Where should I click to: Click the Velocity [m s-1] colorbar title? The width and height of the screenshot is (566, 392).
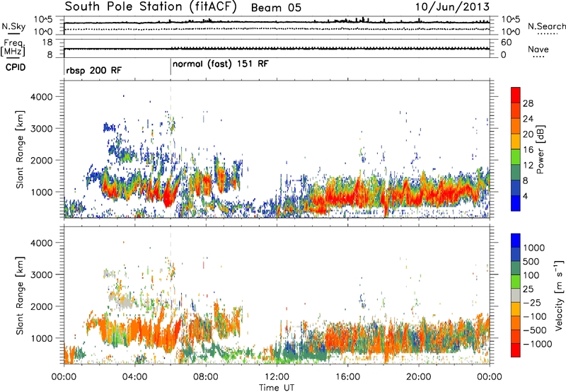559,295
